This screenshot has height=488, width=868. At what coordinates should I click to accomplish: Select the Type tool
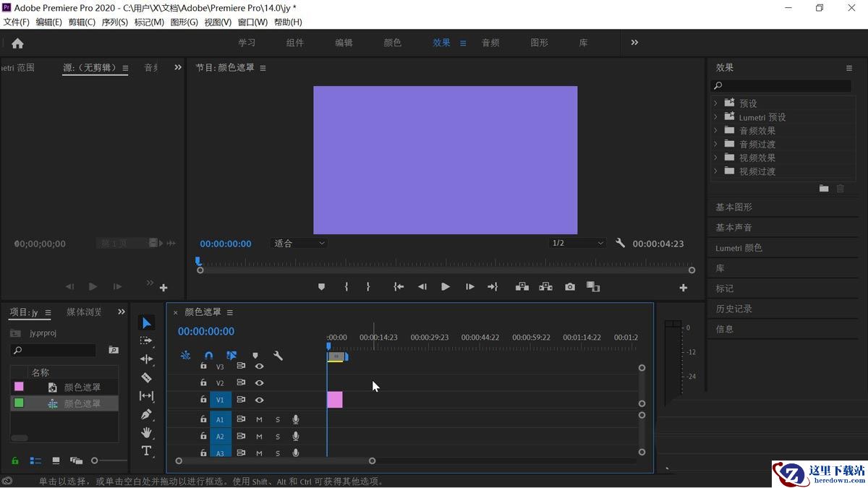point(146,451)
